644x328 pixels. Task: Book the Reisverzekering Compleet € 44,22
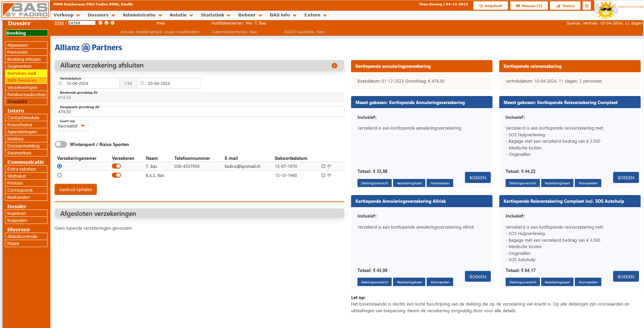coord(626,178)
